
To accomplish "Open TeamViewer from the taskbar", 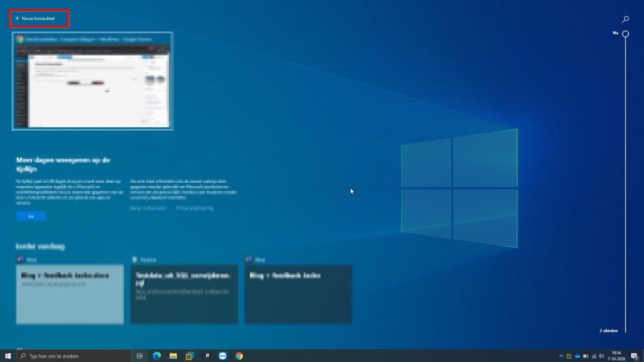I will click(223, 356).
